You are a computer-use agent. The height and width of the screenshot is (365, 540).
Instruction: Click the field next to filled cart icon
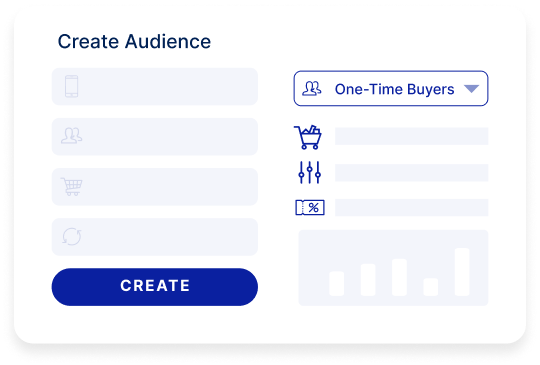click(412, 136)
